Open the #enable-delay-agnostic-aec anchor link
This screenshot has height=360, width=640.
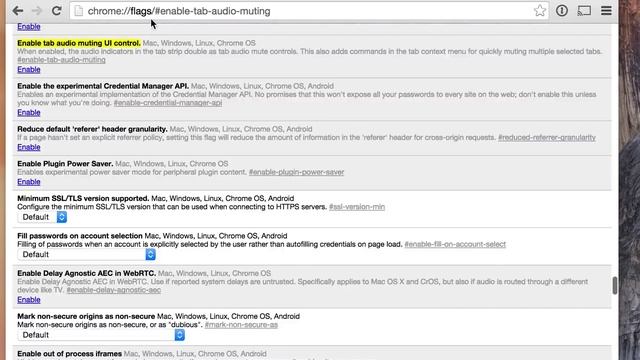113,290
